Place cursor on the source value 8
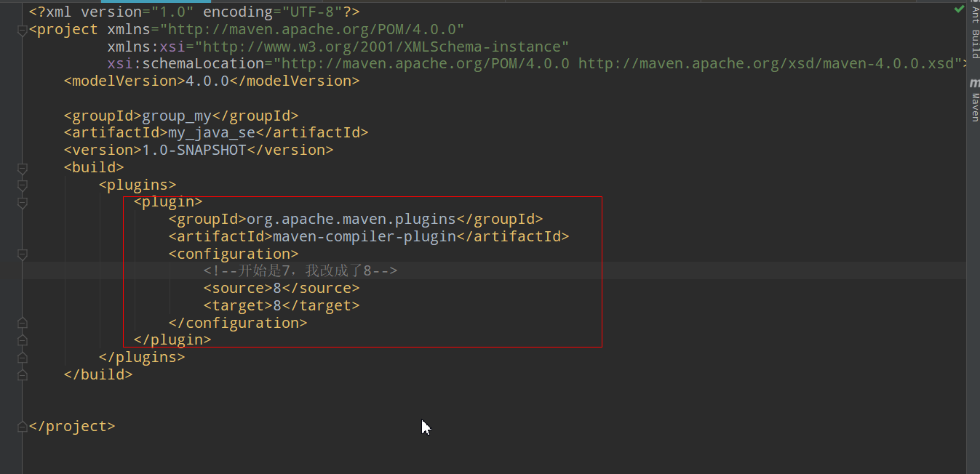The image size is (980, 474). click(x=277, y=287)
